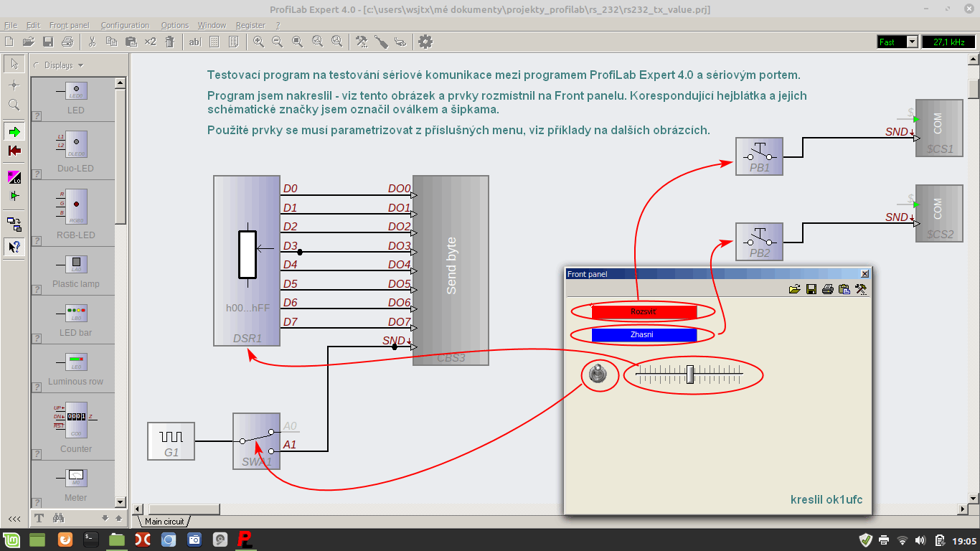This screenshot has width=980, height=551.
Task: Switch to the Main circuit tab
Action: tap(165, 522)
